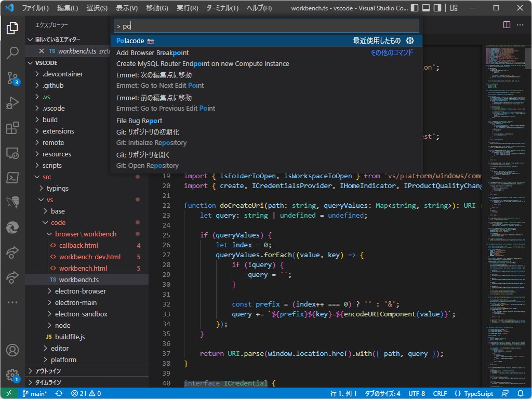This screenshot has width=532, height=399.
Task: Open the Remote Explorer icon
Action: click(12, 153)
